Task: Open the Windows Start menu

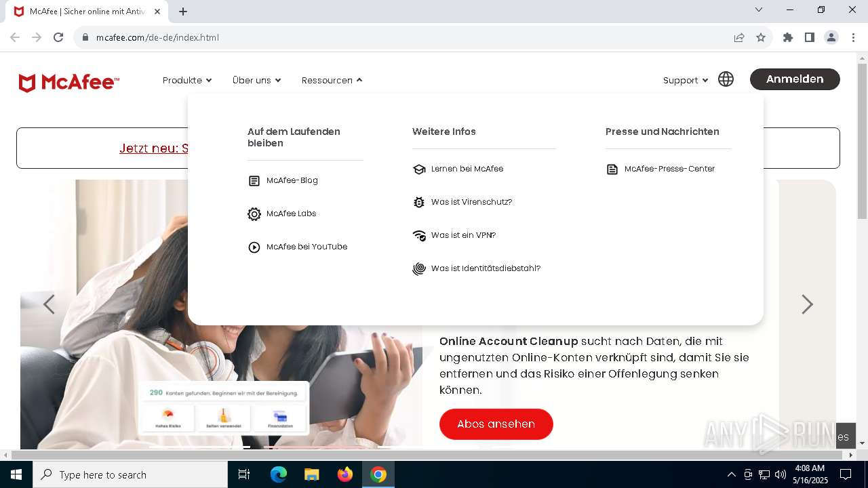Action: click(16, 474)
